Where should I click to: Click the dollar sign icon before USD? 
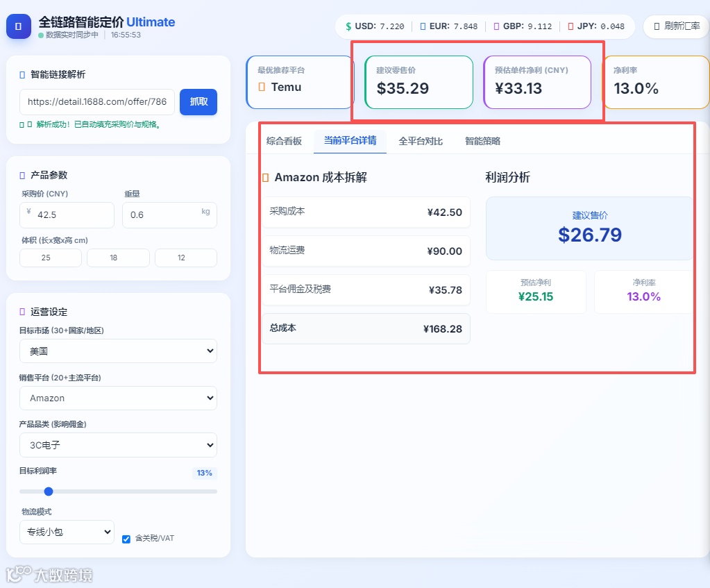point(348,26)
